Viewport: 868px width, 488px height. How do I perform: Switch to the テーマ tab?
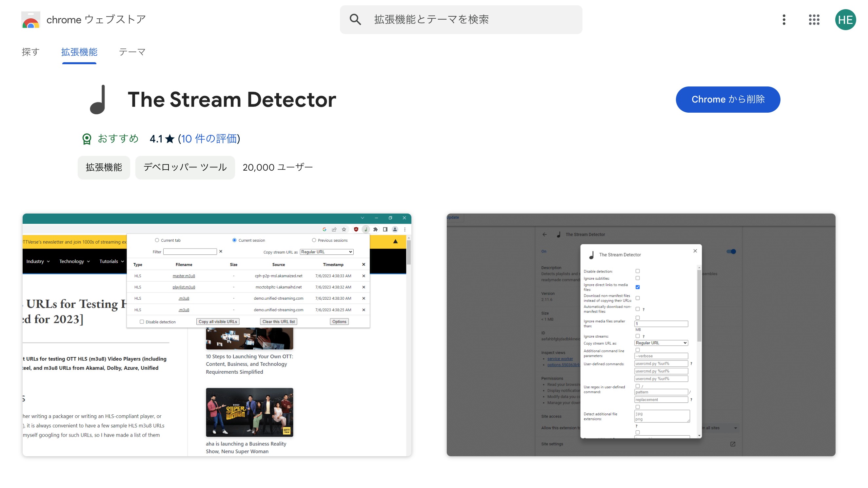tap(132, 52)
